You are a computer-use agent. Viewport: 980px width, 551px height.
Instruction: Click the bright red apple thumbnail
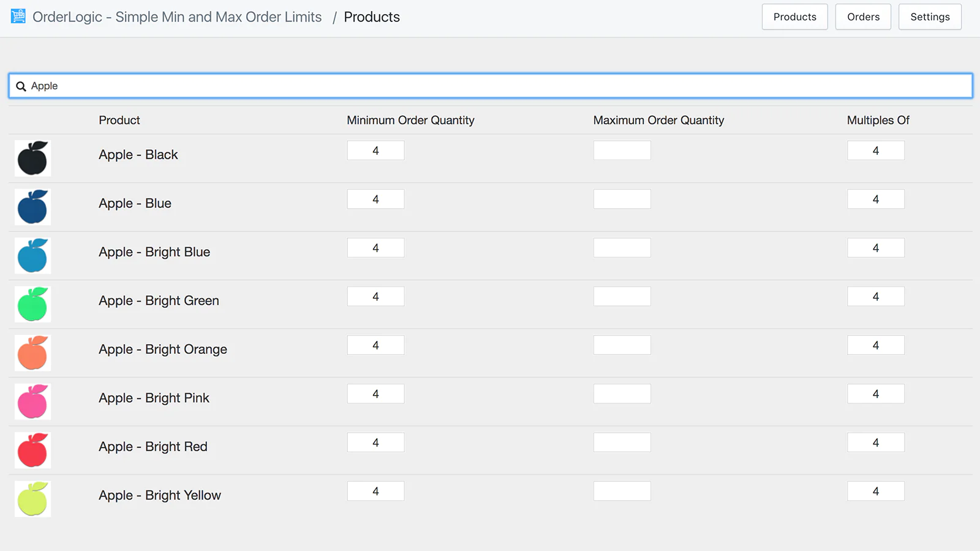32,451
